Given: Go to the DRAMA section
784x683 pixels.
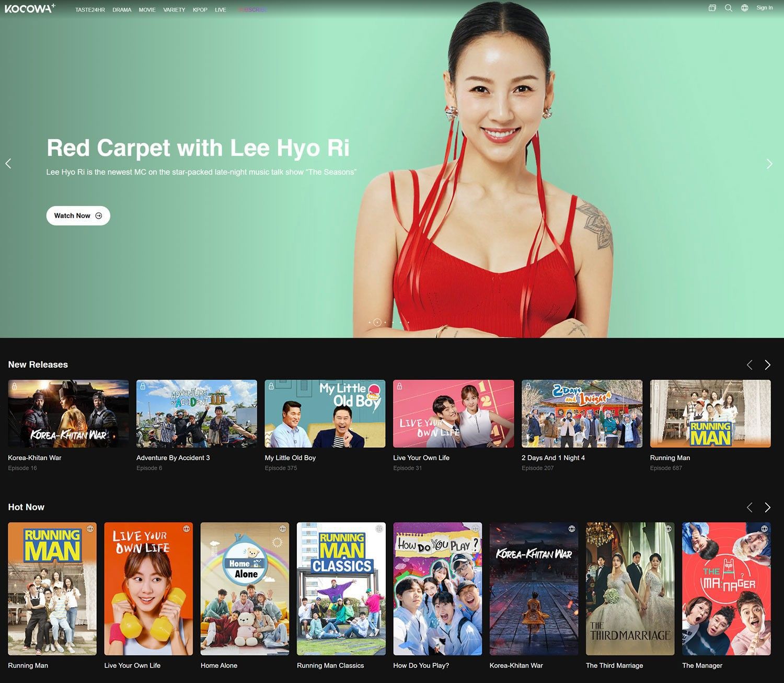Looking at the screenshot, I should (x=122, y=10).
